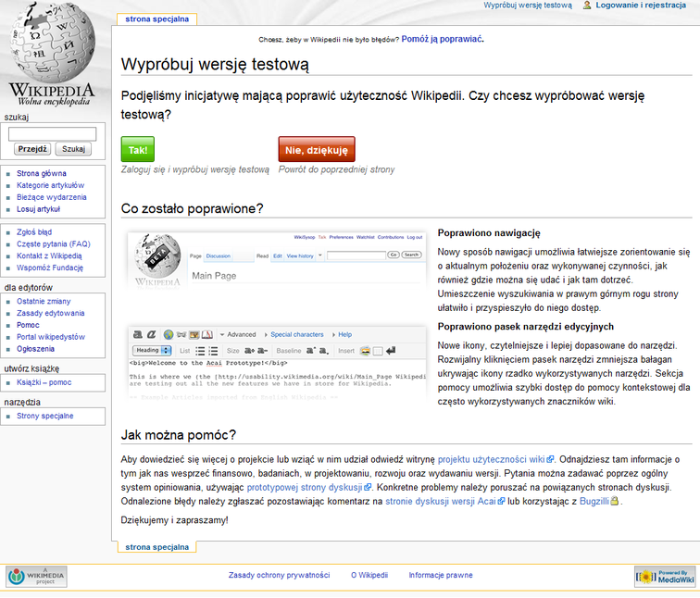Open Pomoc sidebar link
The image size is (700, 598).
[x=28, y=325]
